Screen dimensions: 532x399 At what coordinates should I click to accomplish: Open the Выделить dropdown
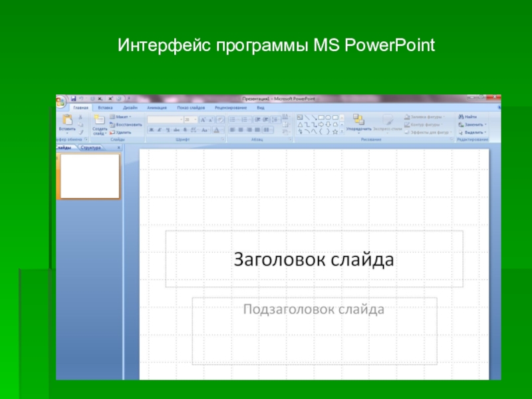(472, 132)
